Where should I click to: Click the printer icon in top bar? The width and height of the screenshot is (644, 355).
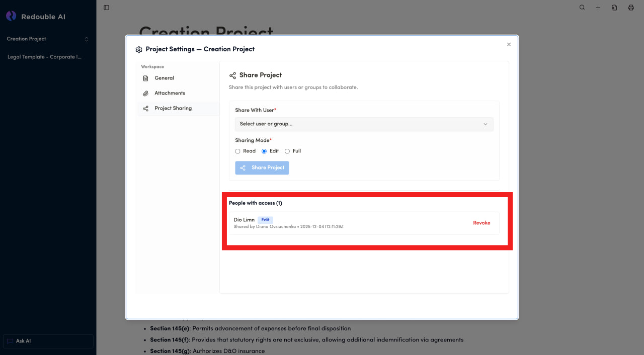631,8
